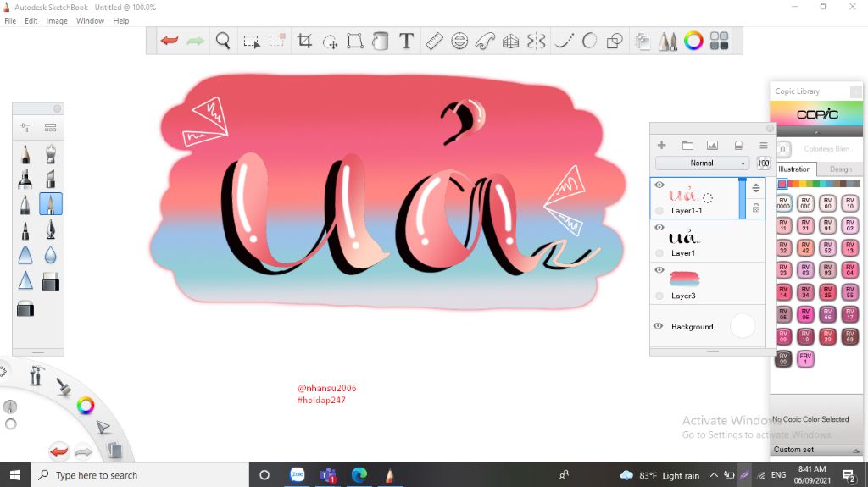Select the rectangular Selection tool
The height and width of the screenshot is (487, 868).
251,41
